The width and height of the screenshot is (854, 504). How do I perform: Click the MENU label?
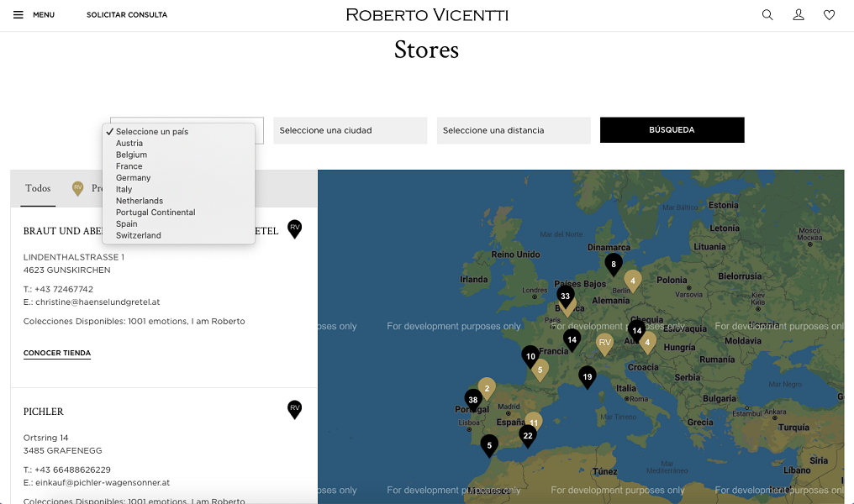44,14
